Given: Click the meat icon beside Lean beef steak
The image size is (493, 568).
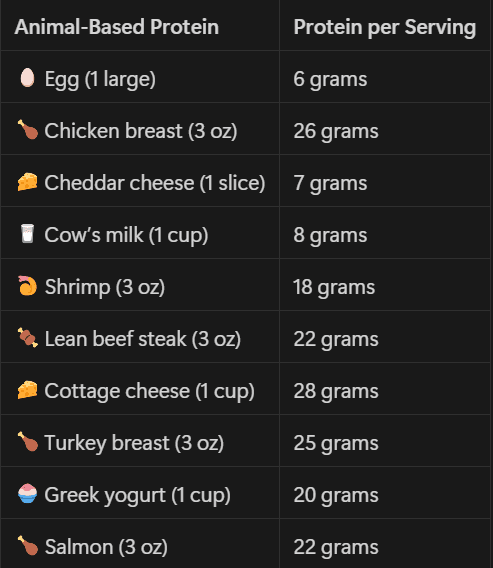Looking at the screenshot, I should pyautogui.click(x=28, y=338).
